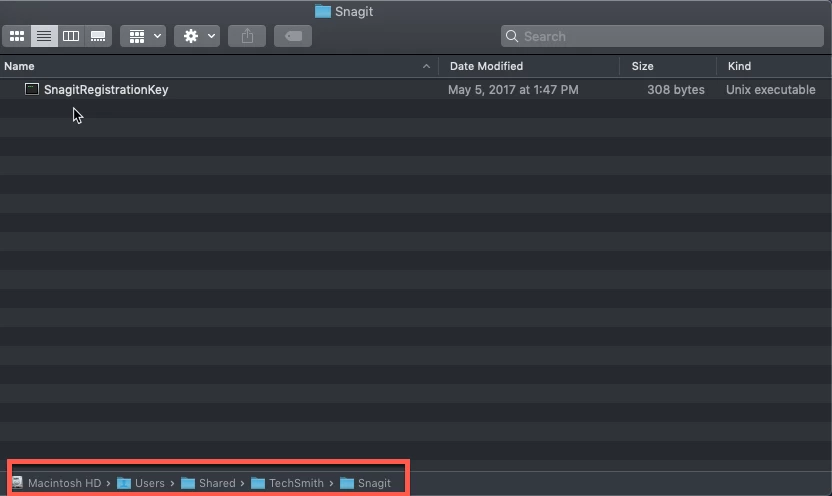This screenshot has height=496, width=832.
Task: Click TechSmith in the path bar
Action: (x=296, y=483)
